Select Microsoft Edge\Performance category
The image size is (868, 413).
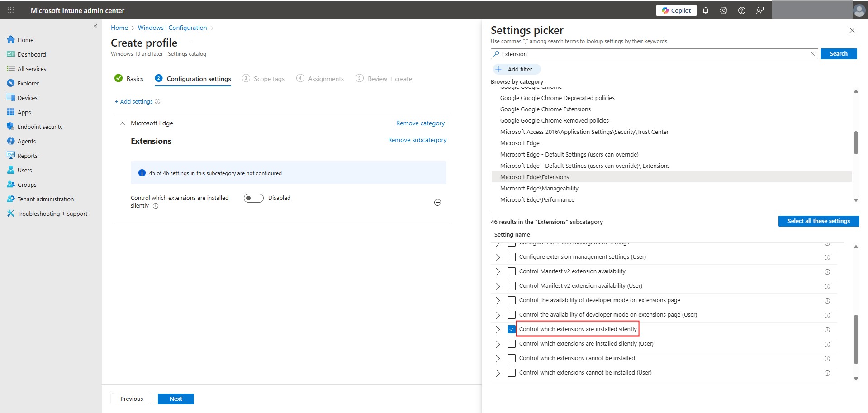click(537, 199)
